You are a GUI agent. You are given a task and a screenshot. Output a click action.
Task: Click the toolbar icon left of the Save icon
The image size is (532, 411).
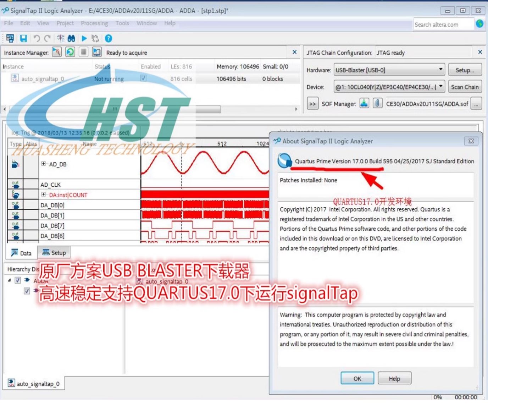pyautogui.click(x=10, y=38)
